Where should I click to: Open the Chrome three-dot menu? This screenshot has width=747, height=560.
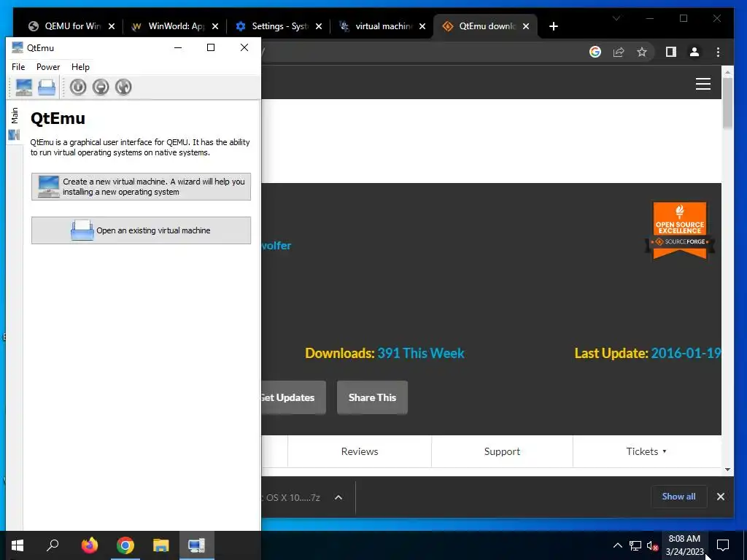pyautogui.click(x=718, y=52)
